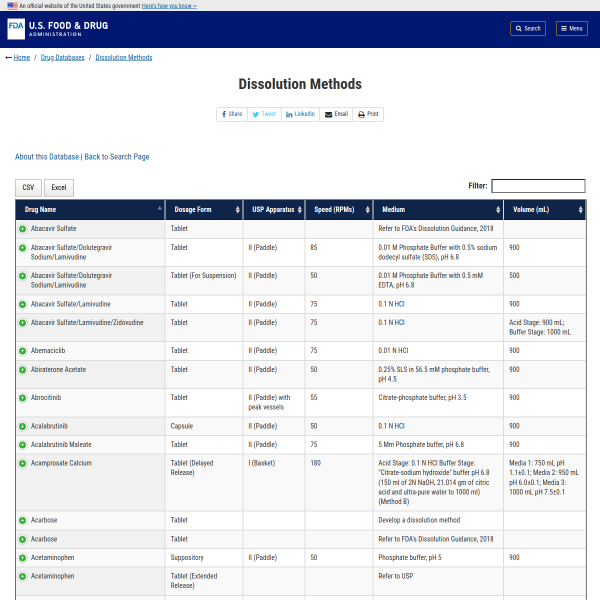This screenshot has height=600, width=600.
Task: Tweet this page using Twitter button
Action: point(264,114)
